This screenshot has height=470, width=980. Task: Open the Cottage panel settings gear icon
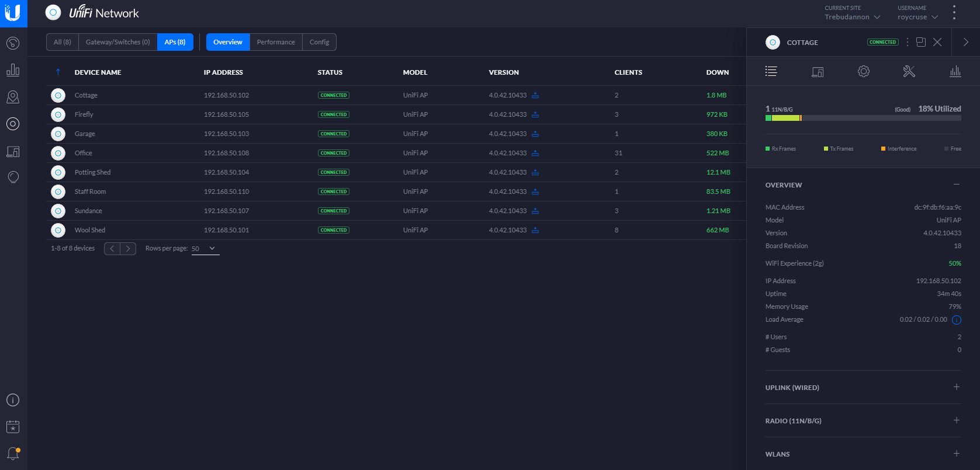[x=863, y=71]
